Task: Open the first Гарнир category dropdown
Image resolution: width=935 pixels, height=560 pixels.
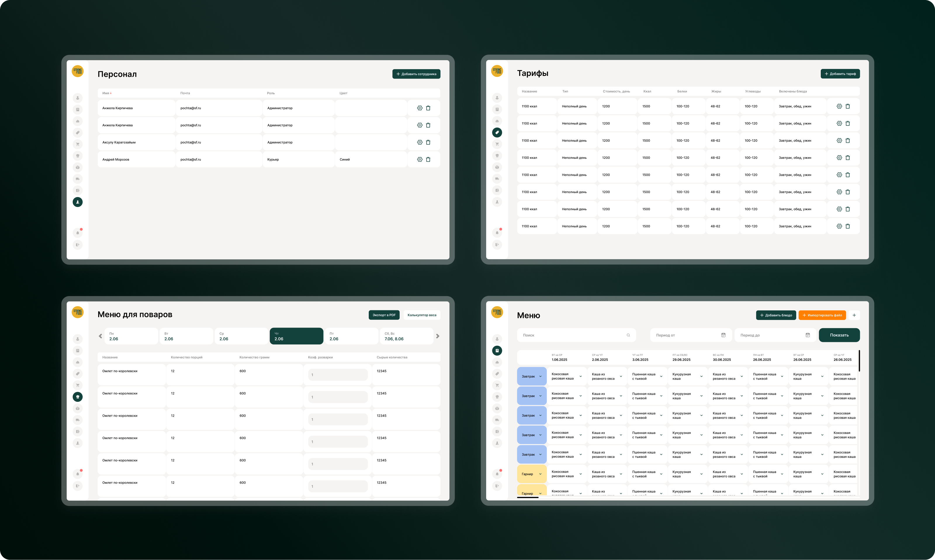Action: (540, 474)
